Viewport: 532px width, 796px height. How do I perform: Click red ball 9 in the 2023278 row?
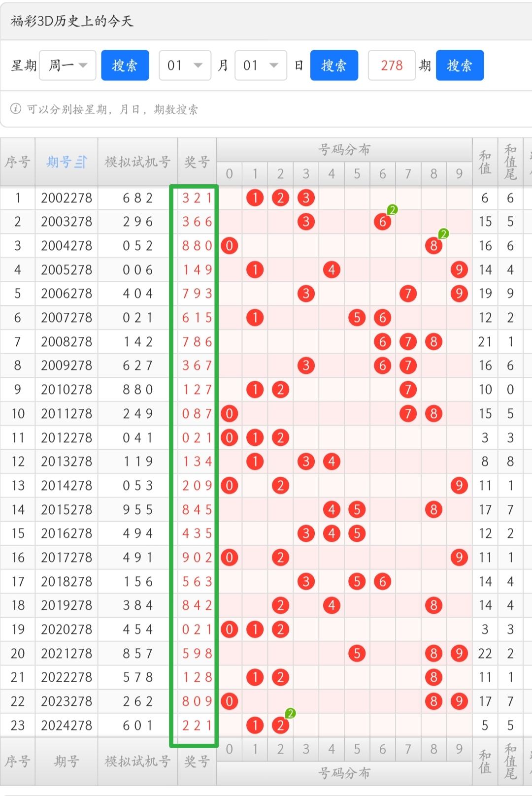(459, 701)
